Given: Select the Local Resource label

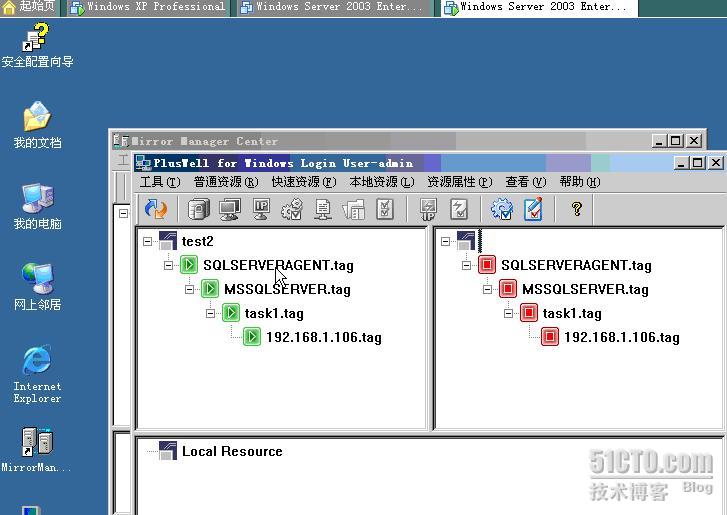Looking at the screenshot, I should 232,451.
